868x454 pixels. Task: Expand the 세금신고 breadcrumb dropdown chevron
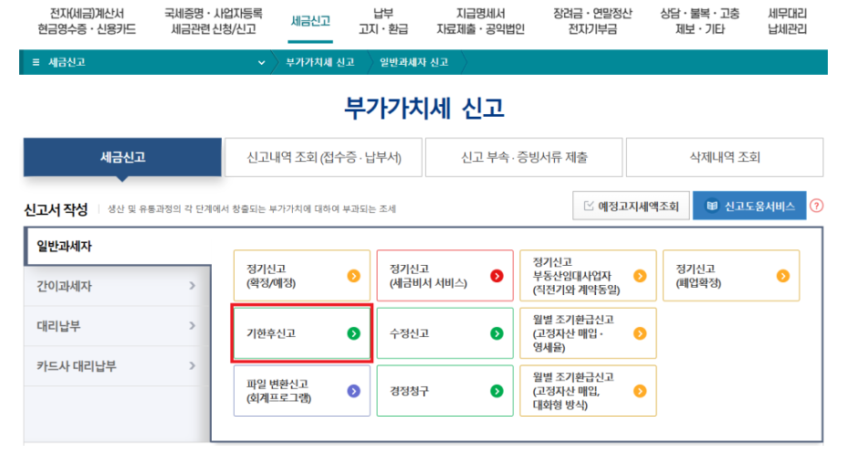[x=261, y=63]
